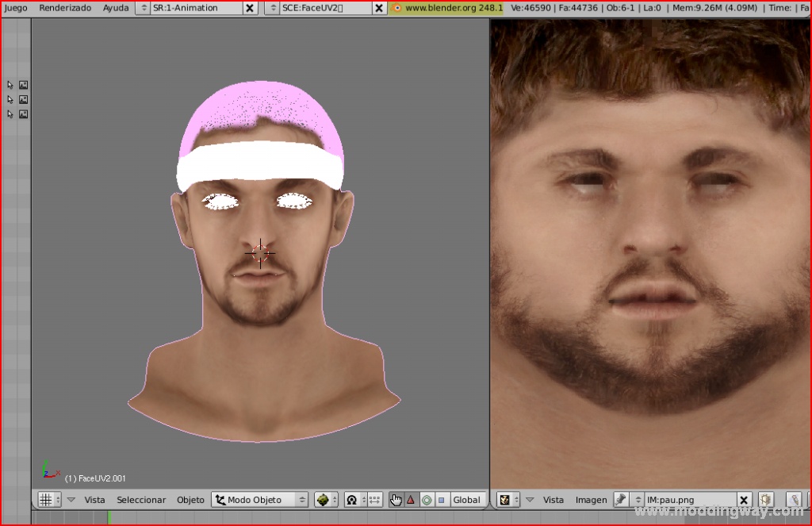Select the pivot point icon in 3D header
Screen dimensions: 812x526
tap(352, 500)
